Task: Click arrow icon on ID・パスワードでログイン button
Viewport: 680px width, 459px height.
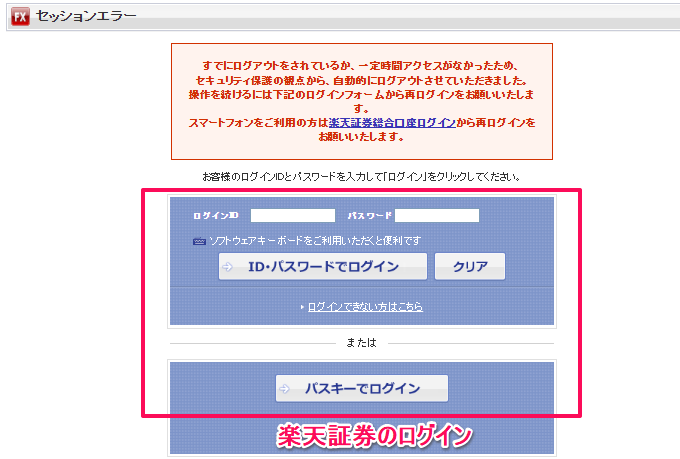Action: tap(229, 267)
